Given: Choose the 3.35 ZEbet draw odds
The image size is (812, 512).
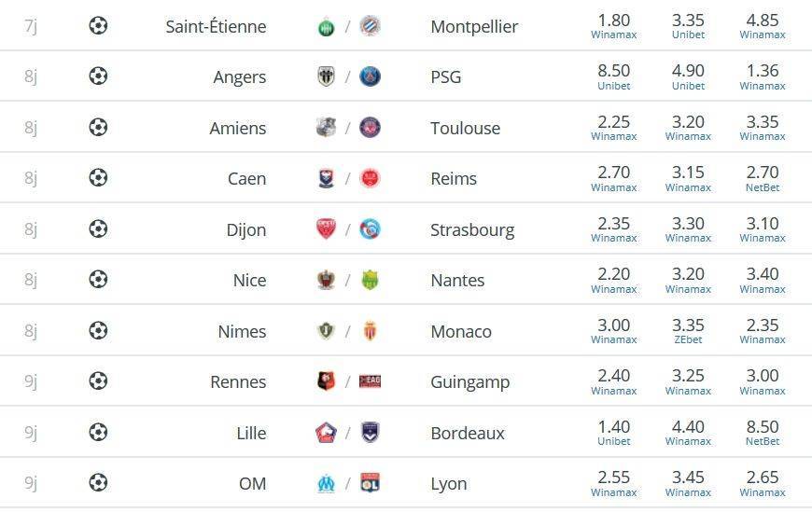Looking at the screenshot, I should click(688, 331).
